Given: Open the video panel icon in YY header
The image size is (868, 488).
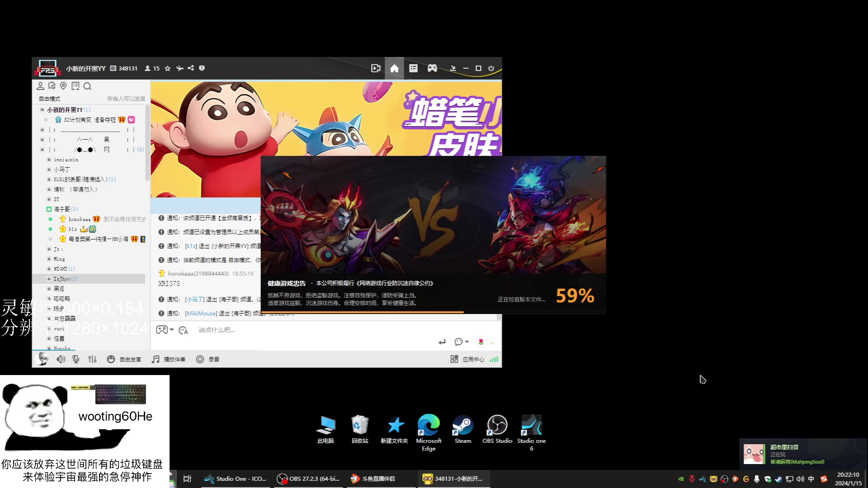Looking at the screenshot, I should click(x=376, y=68).
